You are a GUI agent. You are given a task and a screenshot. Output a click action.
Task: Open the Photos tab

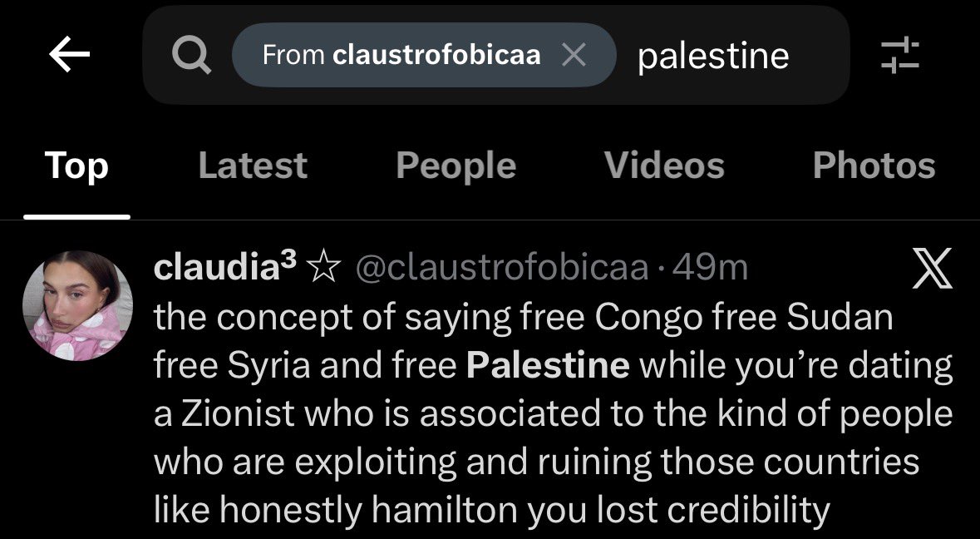click(874, 166)
